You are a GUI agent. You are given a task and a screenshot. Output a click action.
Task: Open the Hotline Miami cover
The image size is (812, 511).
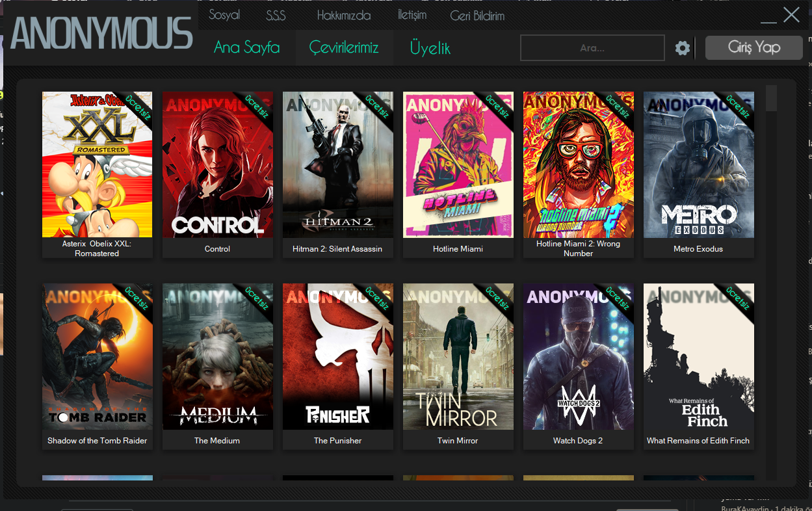point(458,164)
